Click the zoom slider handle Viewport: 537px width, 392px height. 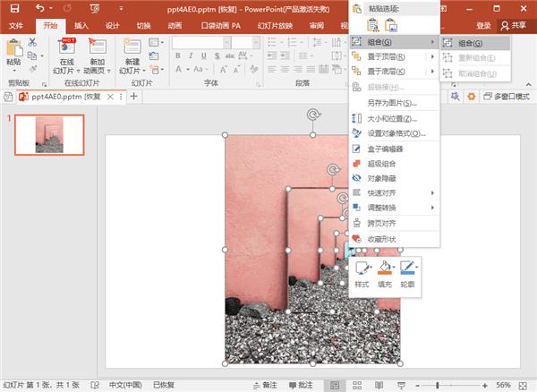coord(438,386)
